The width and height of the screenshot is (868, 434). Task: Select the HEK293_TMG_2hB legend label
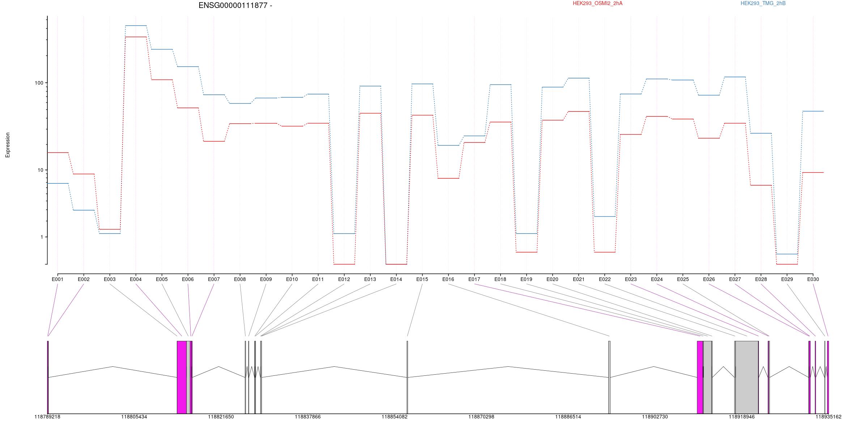point(763,3)
